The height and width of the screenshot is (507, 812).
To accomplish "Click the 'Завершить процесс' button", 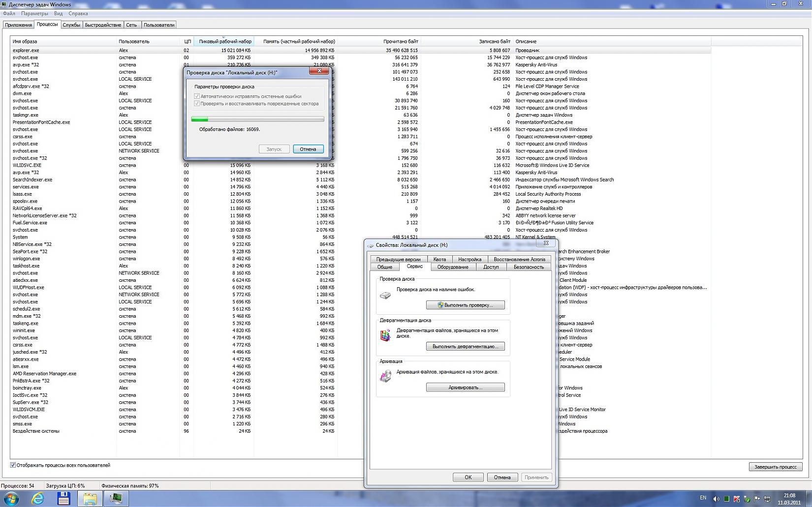I will click(x=775, y=467).
